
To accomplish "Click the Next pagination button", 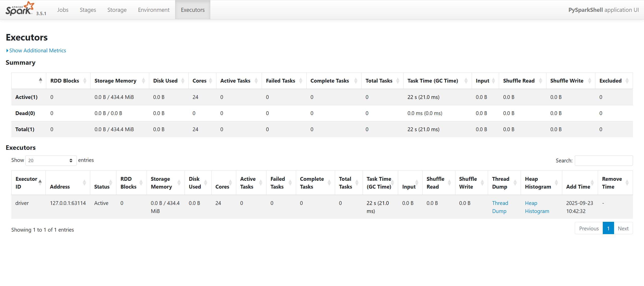I will pos(623,228).
